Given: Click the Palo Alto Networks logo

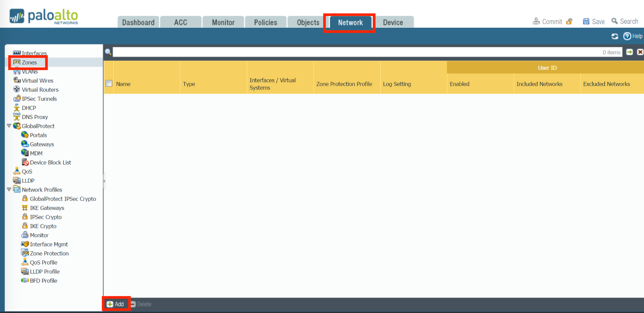Looking at the screenshot, I should [x=44, y=16].
